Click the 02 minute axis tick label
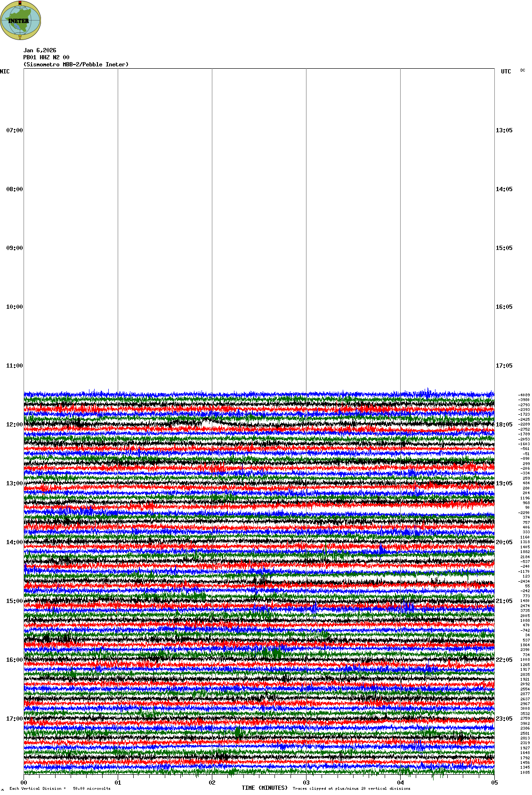Viewport: 532px width, 795px height. (212, 783)
